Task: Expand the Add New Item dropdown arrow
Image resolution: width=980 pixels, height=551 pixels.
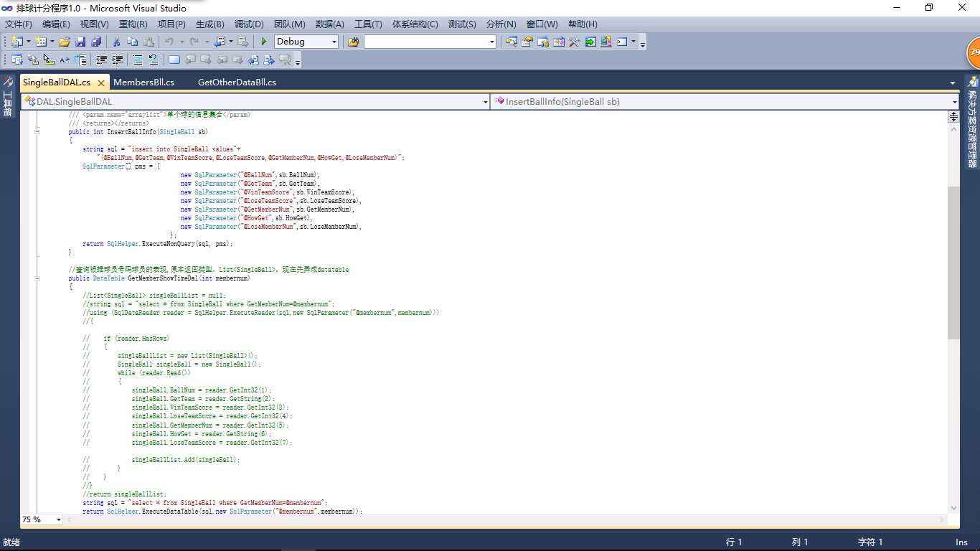Action: pyautogui.click(x=52, y=42)
